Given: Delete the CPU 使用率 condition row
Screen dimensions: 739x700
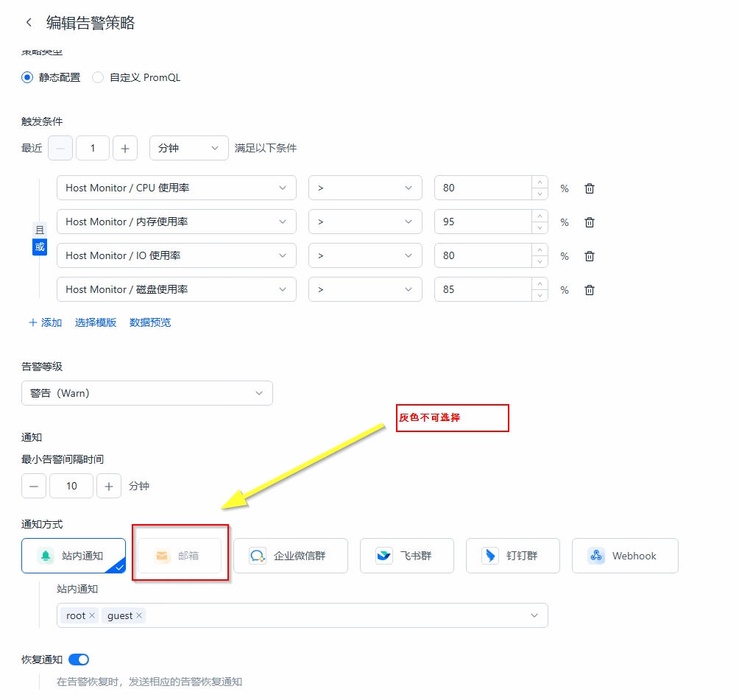Looking at the screenshot, I should pos(590,188).
